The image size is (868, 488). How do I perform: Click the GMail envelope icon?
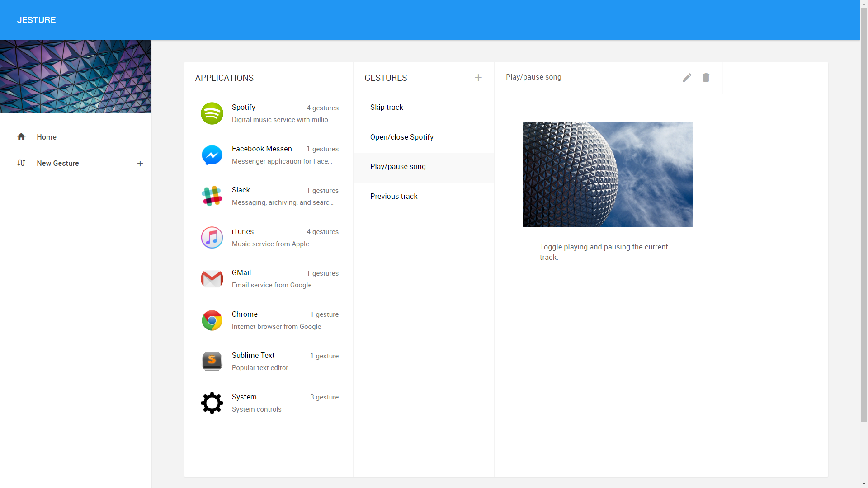pyautogui.click(x=212, y=279)
